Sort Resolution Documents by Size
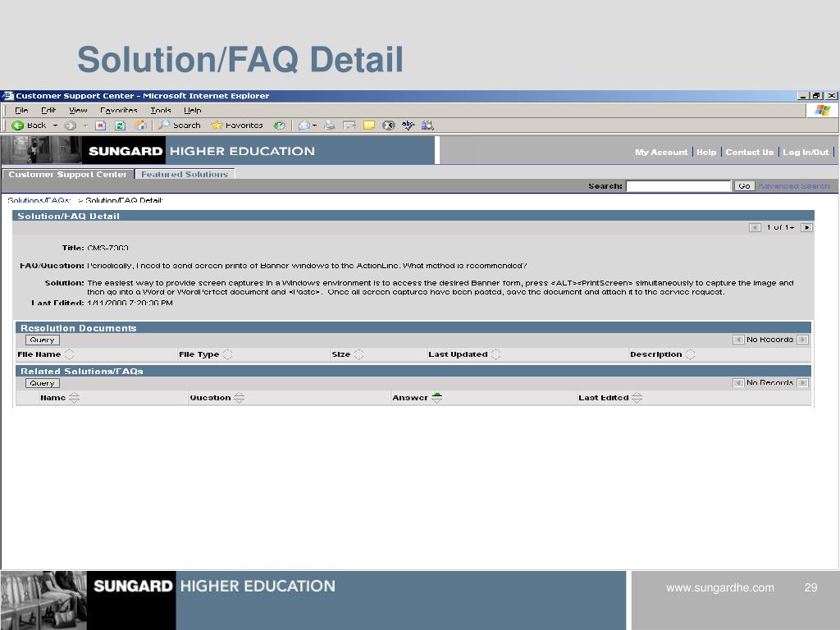 coord(359,354)
